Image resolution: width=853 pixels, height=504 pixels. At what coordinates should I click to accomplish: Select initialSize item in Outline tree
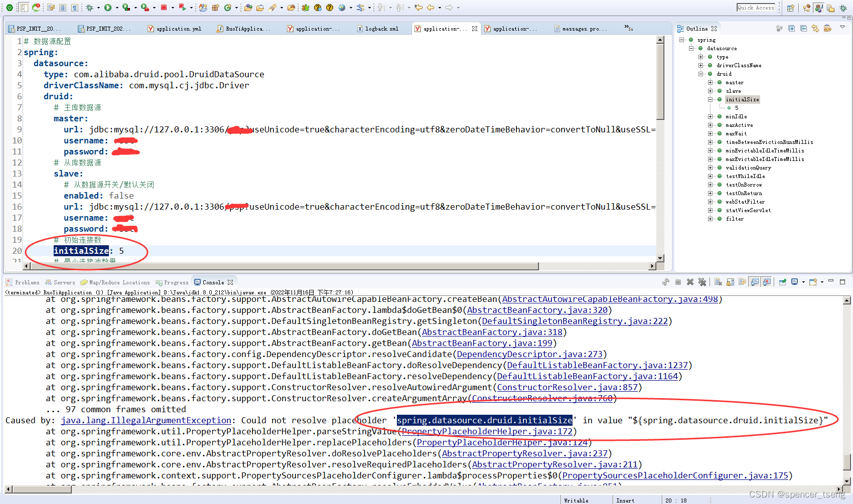[x=742, y=99]
